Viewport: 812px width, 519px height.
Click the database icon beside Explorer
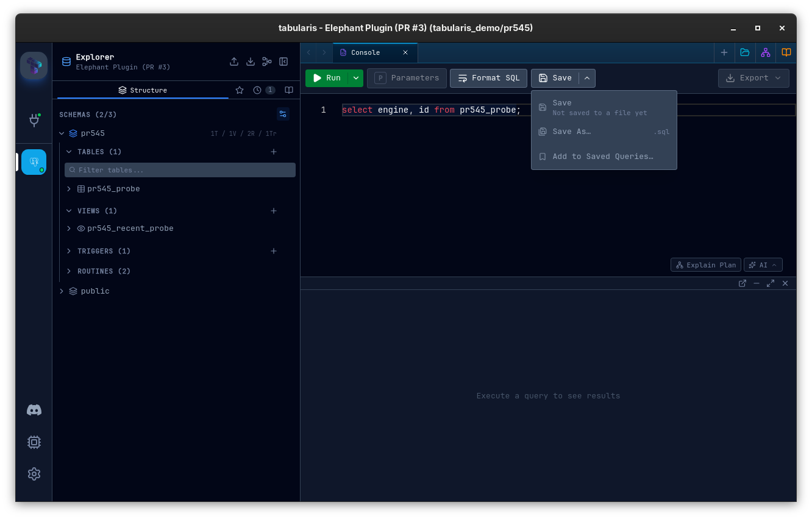pyautogui.click(x=66, y=62)
